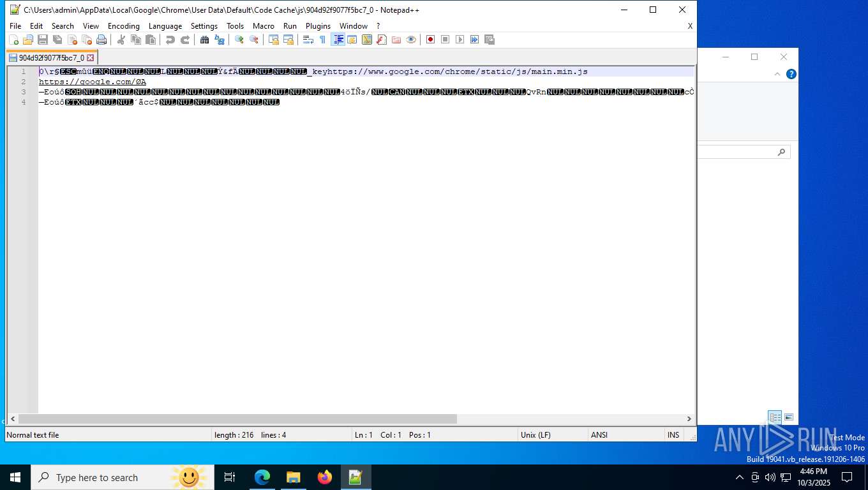The height and width of the screenshot is (490, 868).
Task: Paste clipboard using the toolbar icon
Action: coord(151,40)
